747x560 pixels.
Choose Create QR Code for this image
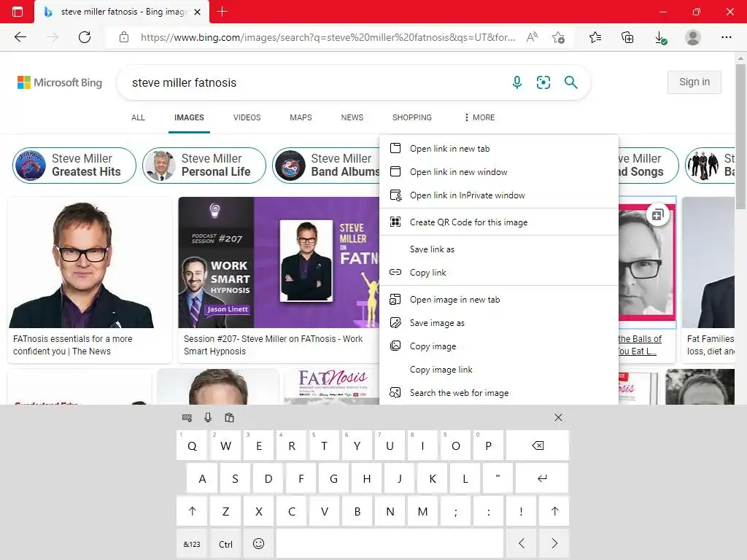pos(499,222)
